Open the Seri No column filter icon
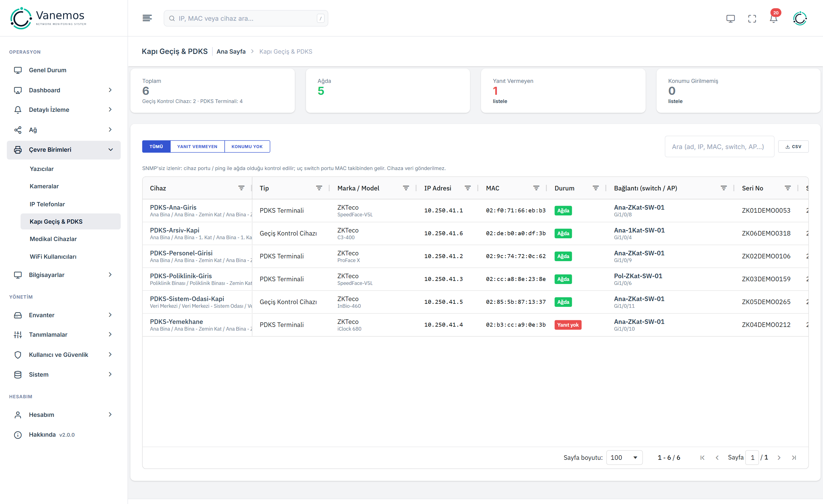 (x=788, y=188)
